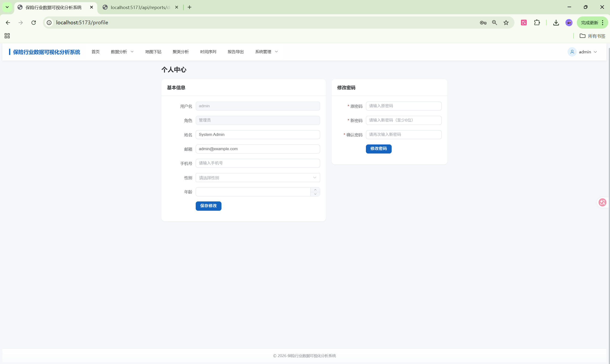Click the floating translate widget icon
Viewport: 610px width, 364px height.
(x=602, y=202)
